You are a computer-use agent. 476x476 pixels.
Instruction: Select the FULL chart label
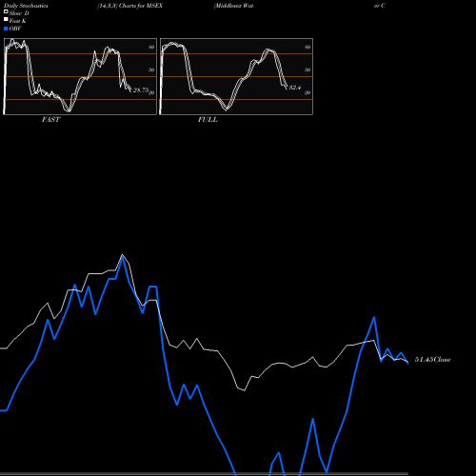click(x=208, y=120)
